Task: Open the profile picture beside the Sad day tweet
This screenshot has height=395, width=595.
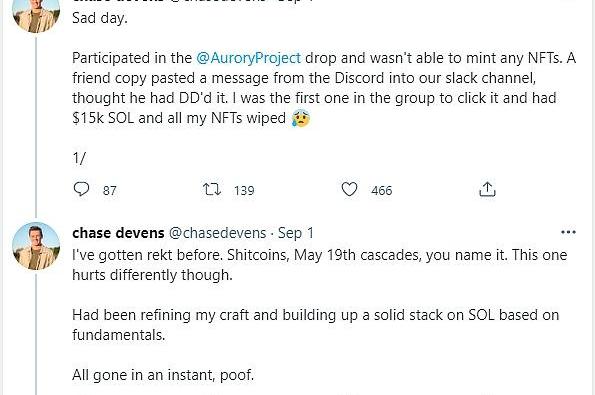Action: pyautogui.click(x=36, y=15)
